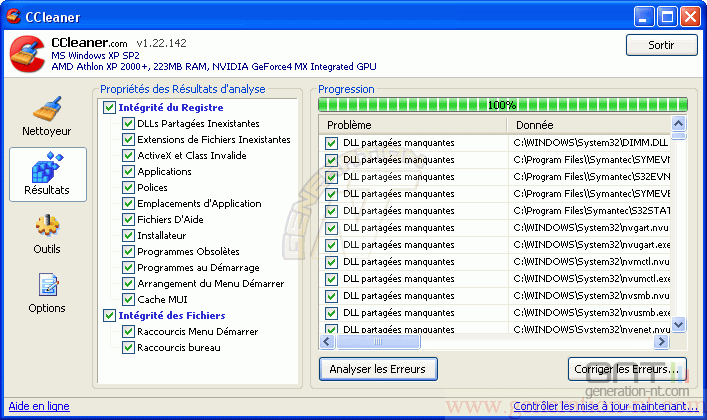707x420 pixels.
Task: Uncheck the nvumctl.exe result row checkbox
Action: (331, 279)
